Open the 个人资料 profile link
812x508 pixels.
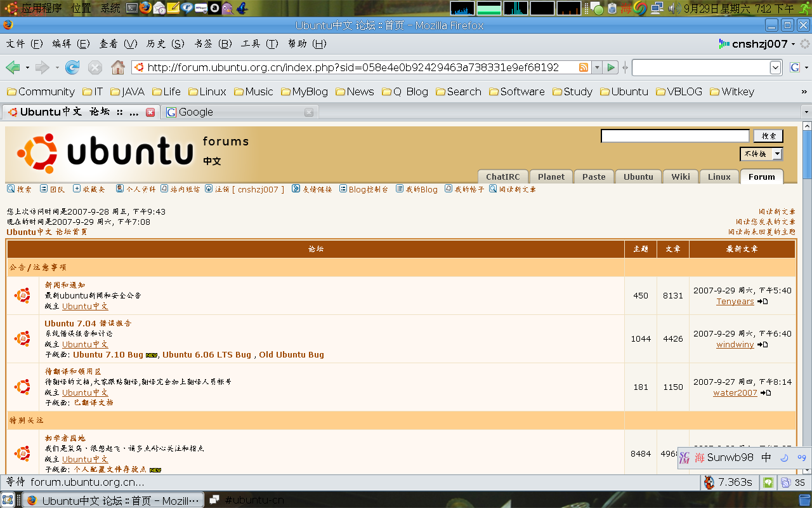(136, 189)
